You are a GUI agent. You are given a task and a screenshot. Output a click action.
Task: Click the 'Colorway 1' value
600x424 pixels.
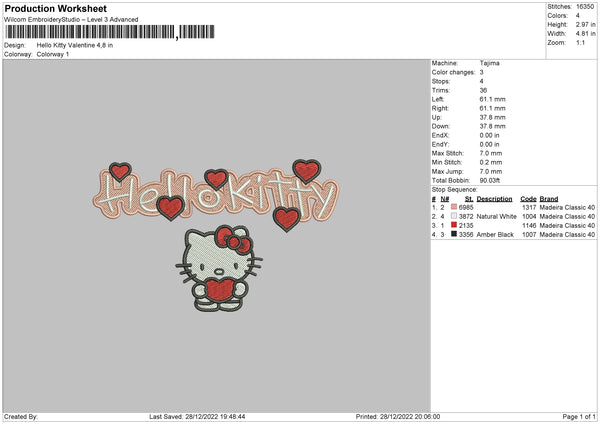click(x=53, y=54)
